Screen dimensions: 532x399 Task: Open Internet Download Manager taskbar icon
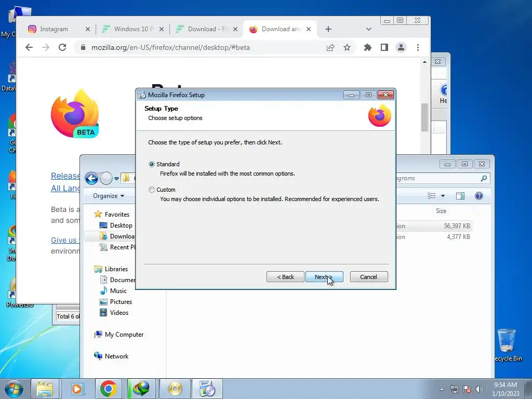tap(141, 389)
